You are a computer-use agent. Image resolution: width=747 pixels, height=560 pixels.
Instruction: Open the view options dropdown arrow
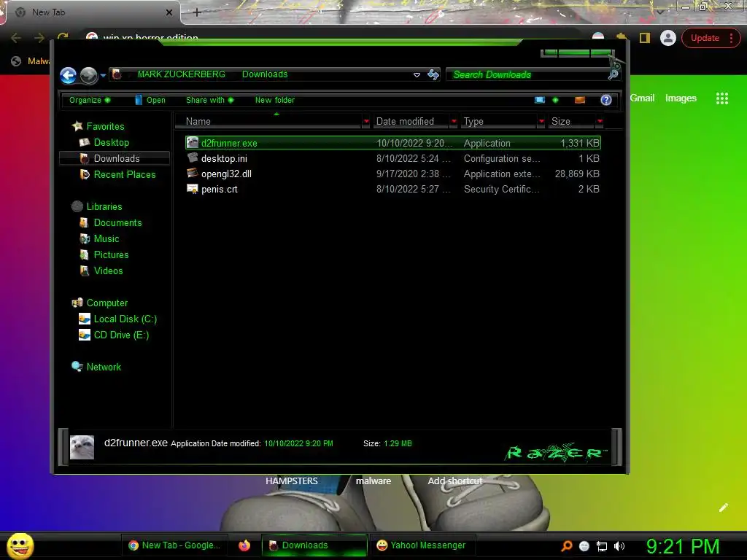pos(555,100)
